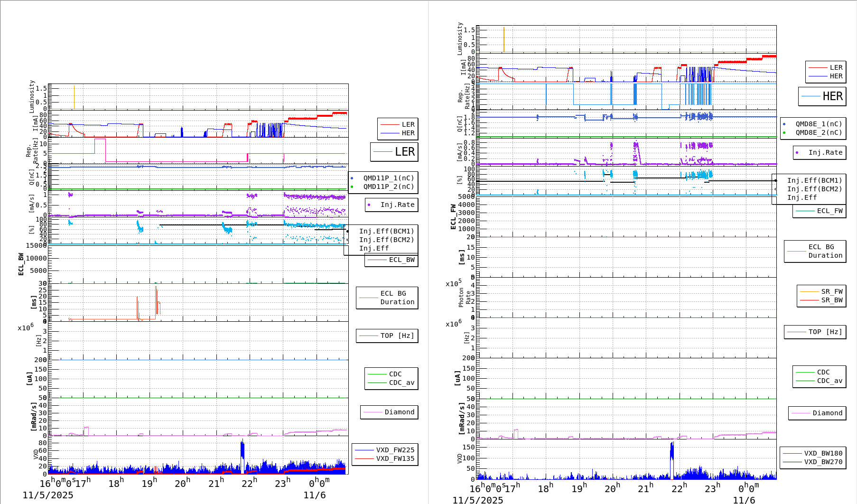Select the ECL_FW legend box
Image resolution: width=857 pixels, height=504 pixels.
pos(819,211)
